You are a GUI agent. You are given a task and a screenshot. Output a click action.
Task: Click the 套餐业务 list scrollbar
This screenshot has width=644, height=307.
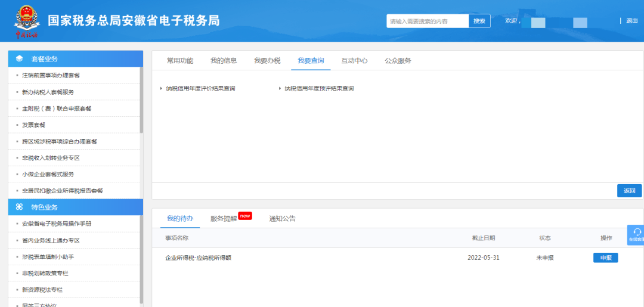point(141,100)
